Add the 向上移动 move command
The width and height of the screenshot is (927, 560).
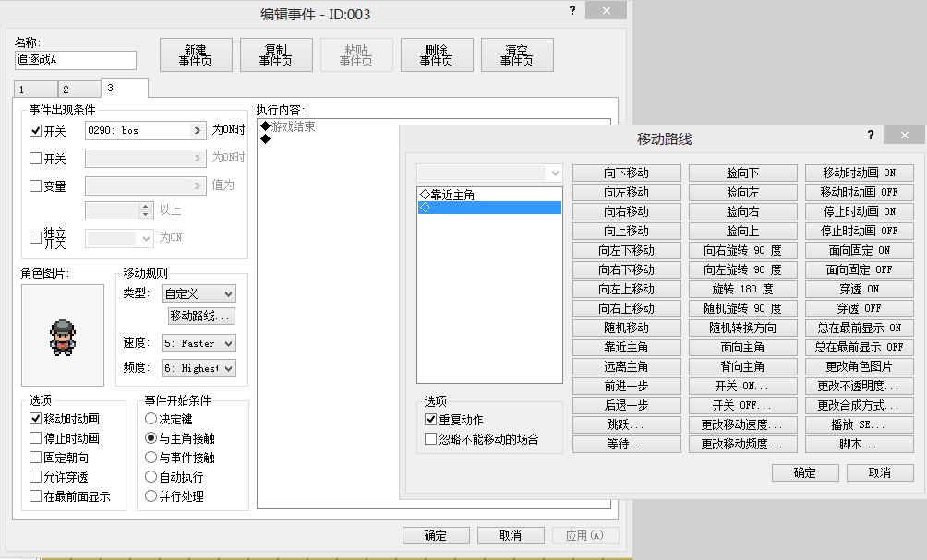click(x=627, y=231)
